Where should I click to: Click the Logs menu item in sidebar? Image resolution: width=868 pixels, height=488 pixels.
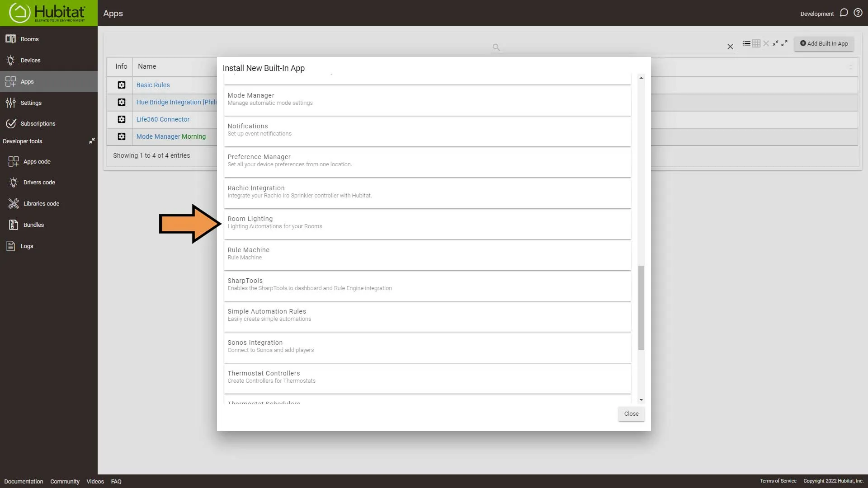(27, 245)
